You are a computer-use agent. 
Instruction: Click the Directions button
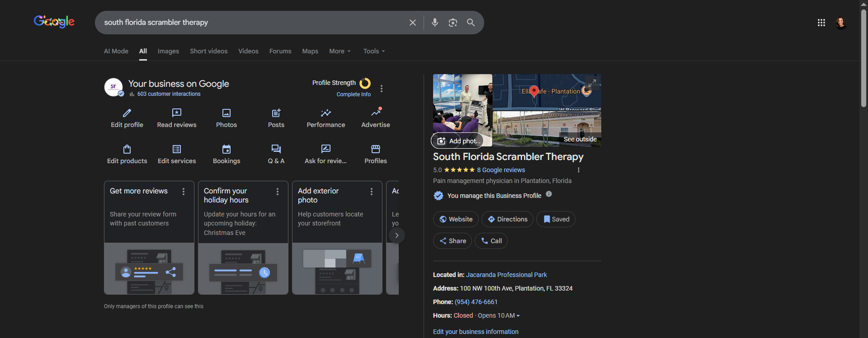[507, 219]
